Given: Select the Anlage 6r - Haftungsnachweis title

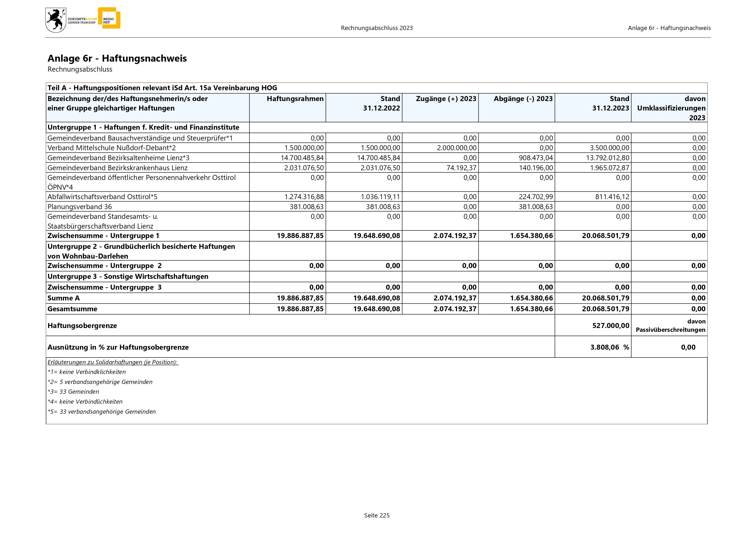Looking at the screenshot, I should (x=117, y=58).
